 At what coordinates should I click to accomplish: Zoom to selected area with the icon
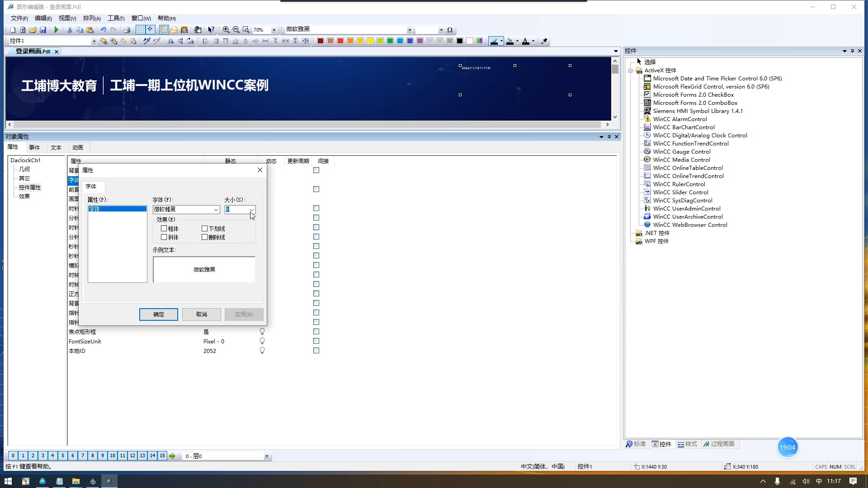(246, 30)
